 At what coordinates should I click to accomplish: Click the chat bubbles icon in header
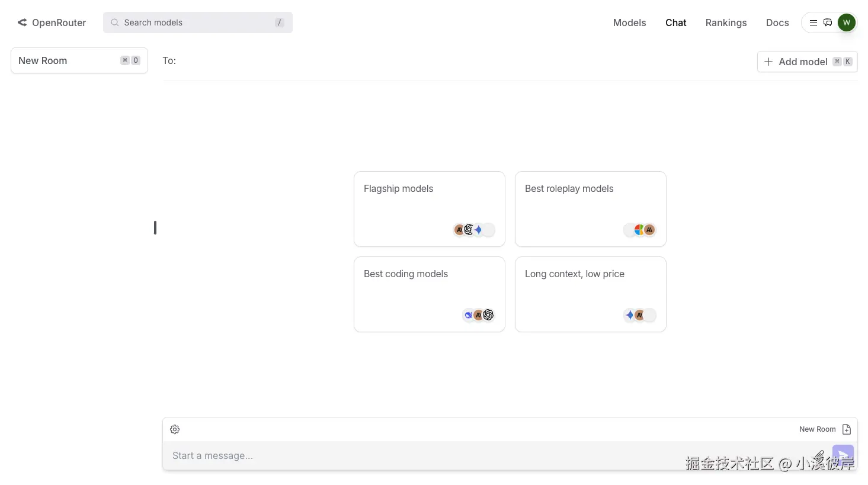click(x=828, y=23)
